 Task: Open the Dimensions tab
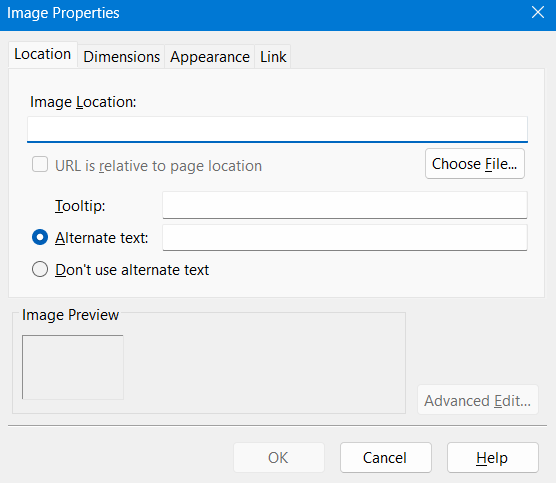pos(121,57)
